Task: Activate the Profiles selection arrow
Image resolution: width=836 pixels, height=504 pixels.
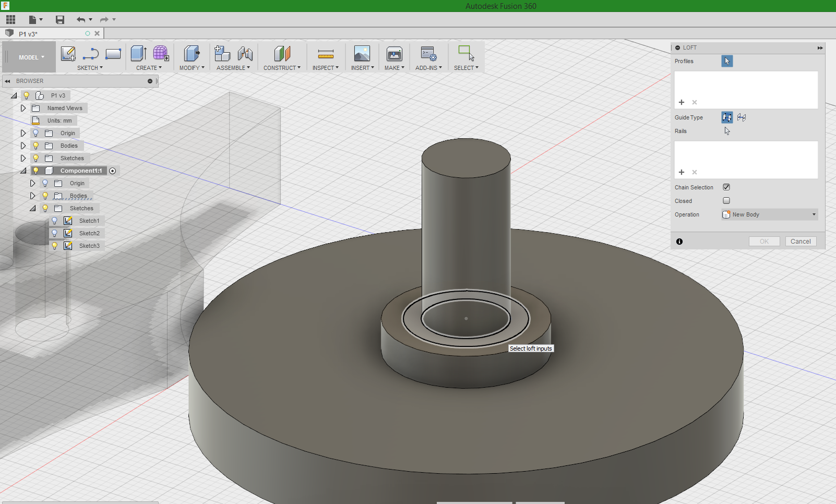Action: (727, 61)
